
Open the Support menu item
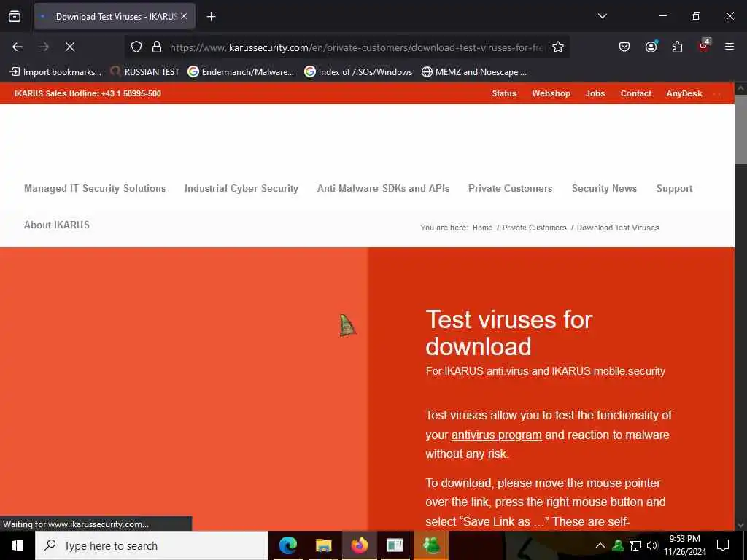674,189
